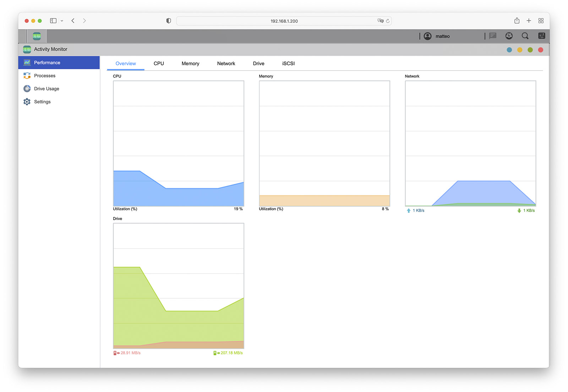The height and width of the screenshot is (392, 568).
Task: Open the notifications message icon
Action: pos(493,36)
